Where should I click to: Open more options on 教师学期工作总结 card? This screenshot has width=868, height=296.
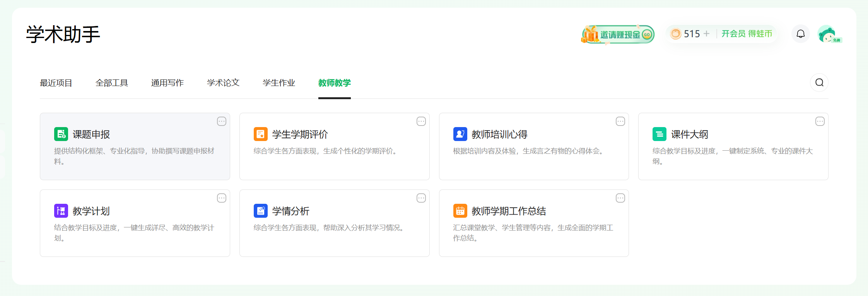620,198
